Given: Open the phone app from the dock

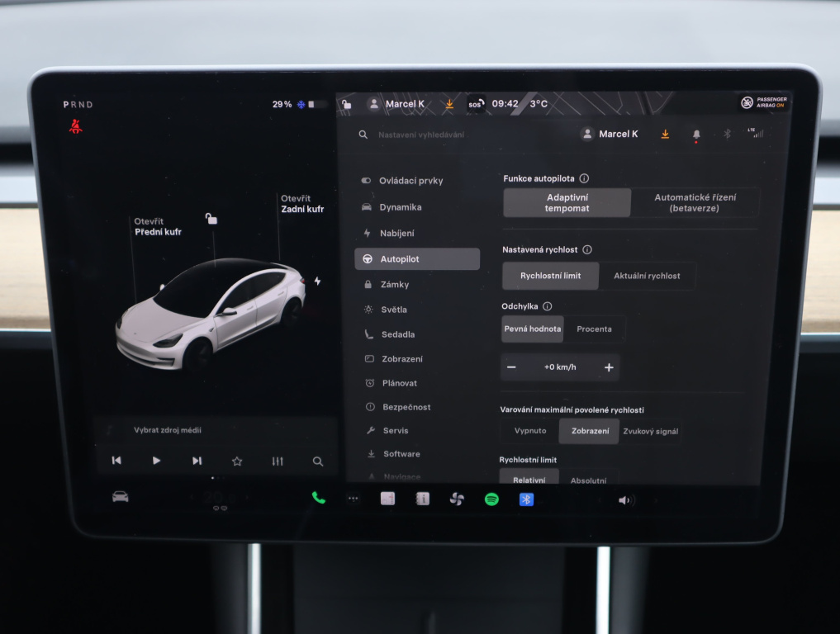Looking at the screenshot, I should pos(317,499).
